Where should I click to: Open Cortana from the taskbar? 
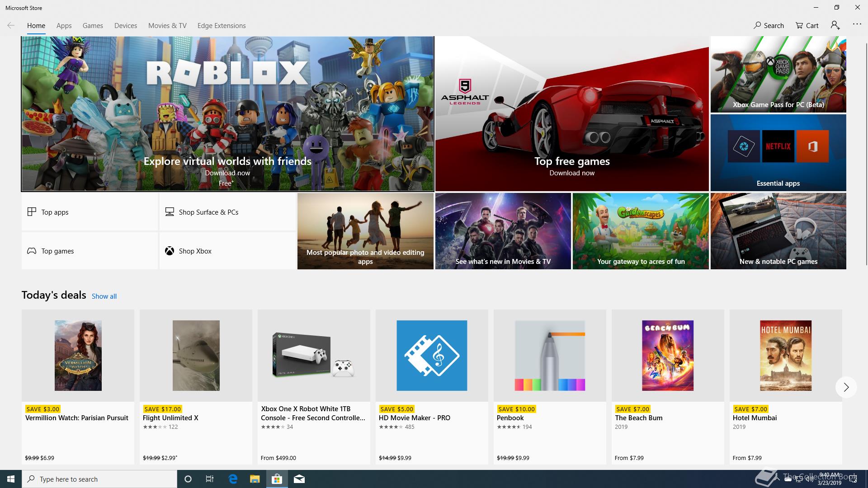click(x=188, y=479)
